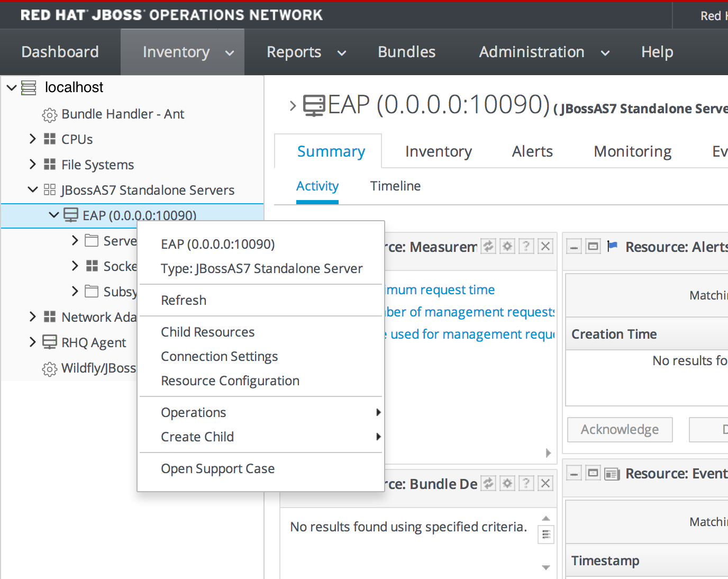This screenshot has width=728, height=579.
Task: Refresh the Bundle Deployments portlet
Action: [488, 483]
